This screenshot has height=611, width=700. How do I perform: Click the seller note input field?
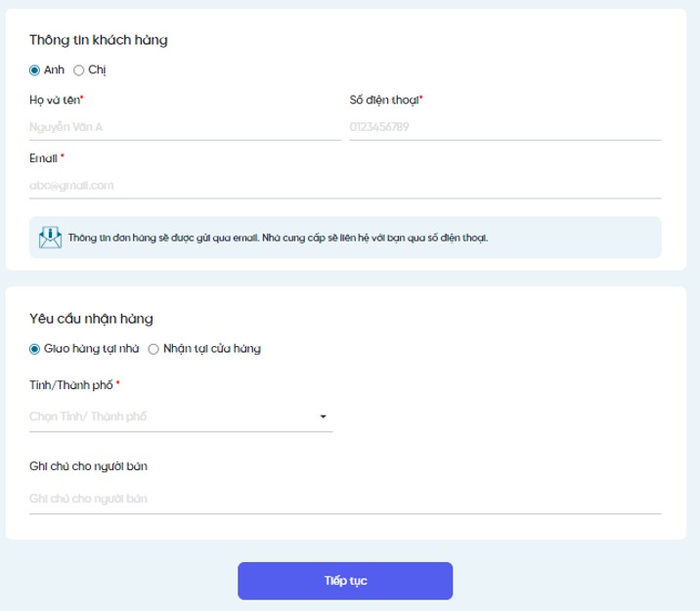(x=344, y=499)
